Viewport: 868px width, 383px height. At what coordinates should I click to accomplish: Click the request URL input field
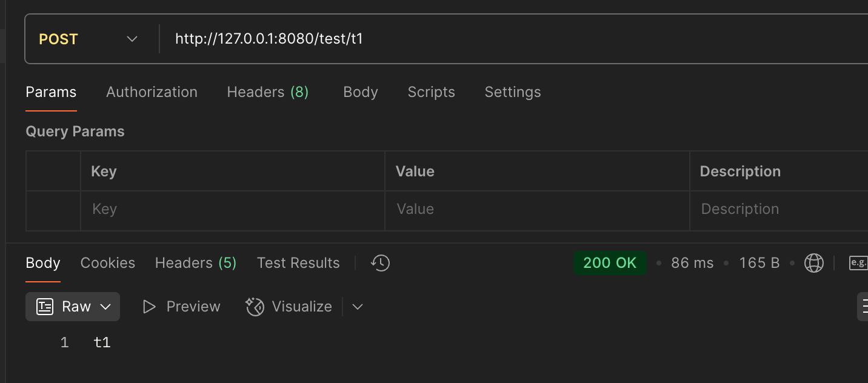pyautogui.click(x=515, y=39)
